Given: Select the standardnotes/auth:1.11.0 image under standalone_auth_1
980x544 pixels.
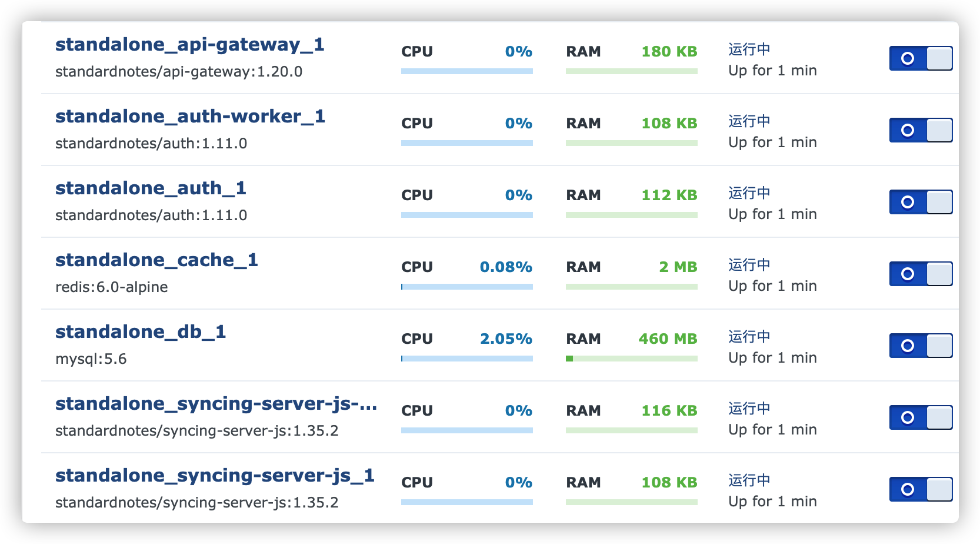Looking at the screenshot, I should (151, 215).
